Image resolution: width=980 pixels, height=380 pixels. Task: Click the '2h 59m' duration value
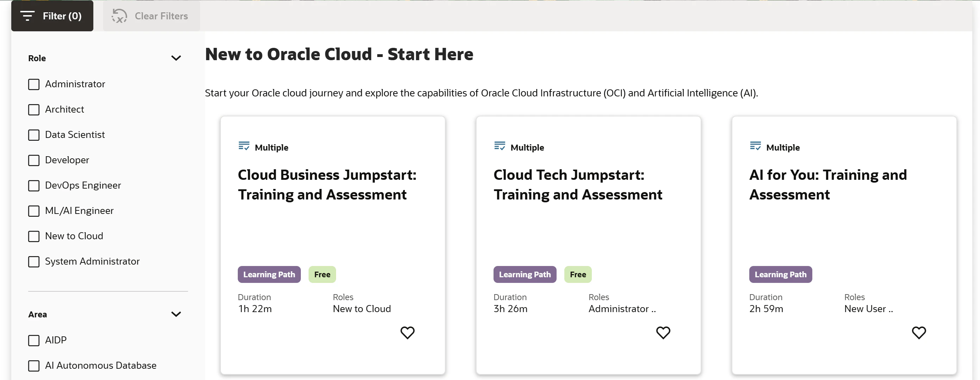coord(766,309)
